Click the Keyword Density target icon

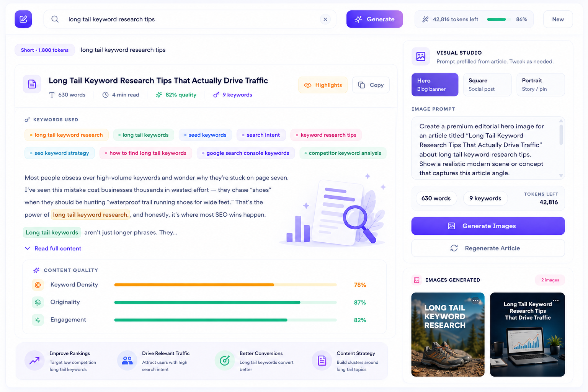pos(38,285)
